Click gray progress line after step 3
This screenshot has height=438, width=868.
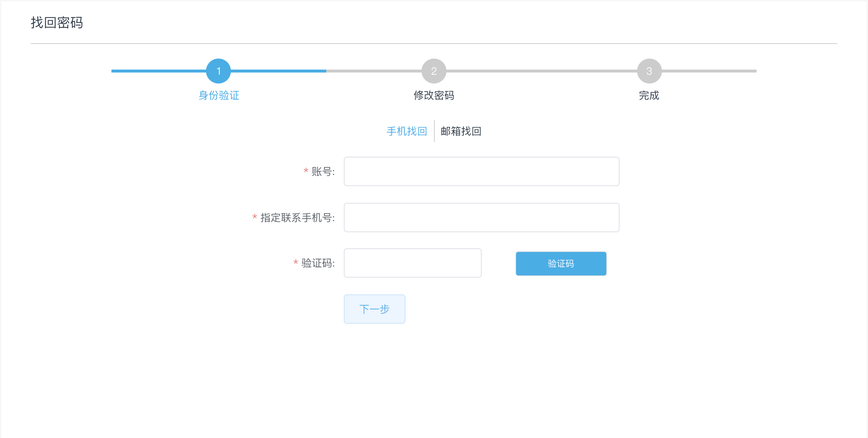point(709,71)
